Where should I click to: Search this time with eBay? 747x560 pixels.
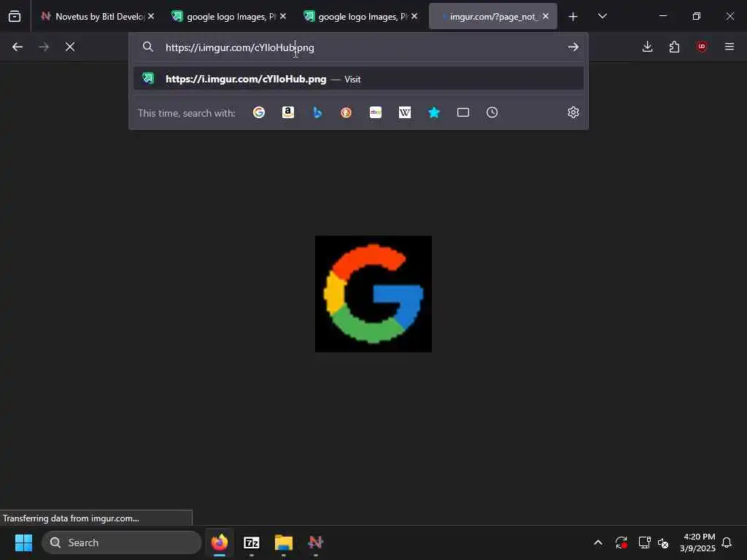tap(376, 112)
